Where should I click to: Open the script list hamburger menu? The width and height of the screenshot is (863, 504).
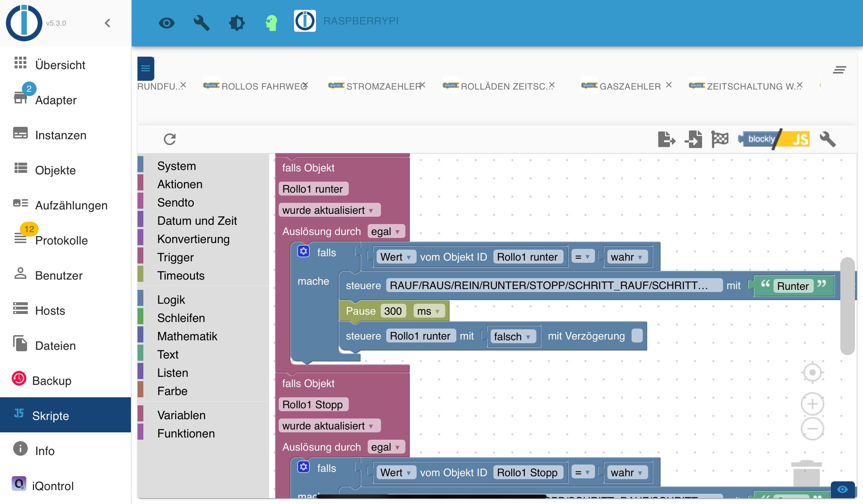pyautogui.click(x=146, y=68)
